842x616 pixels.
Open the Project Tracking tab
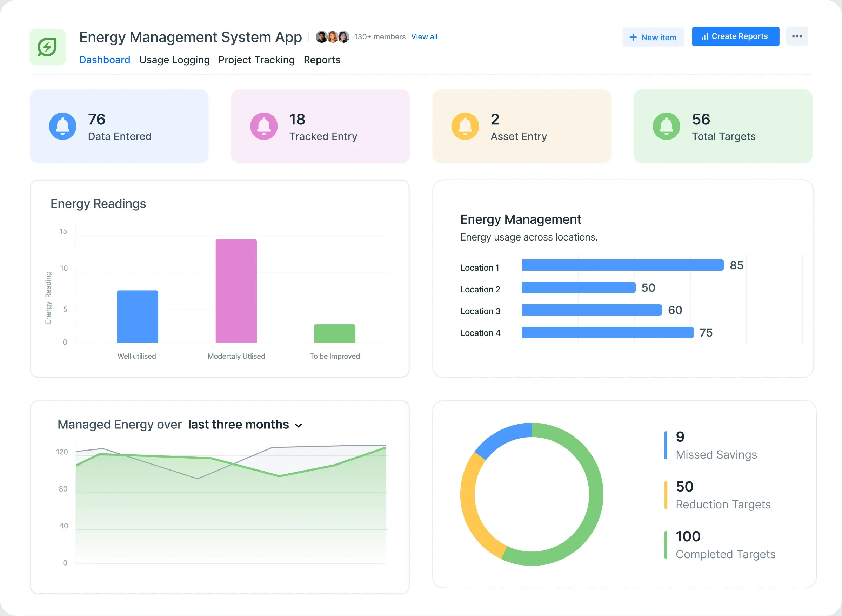[256, 60]
